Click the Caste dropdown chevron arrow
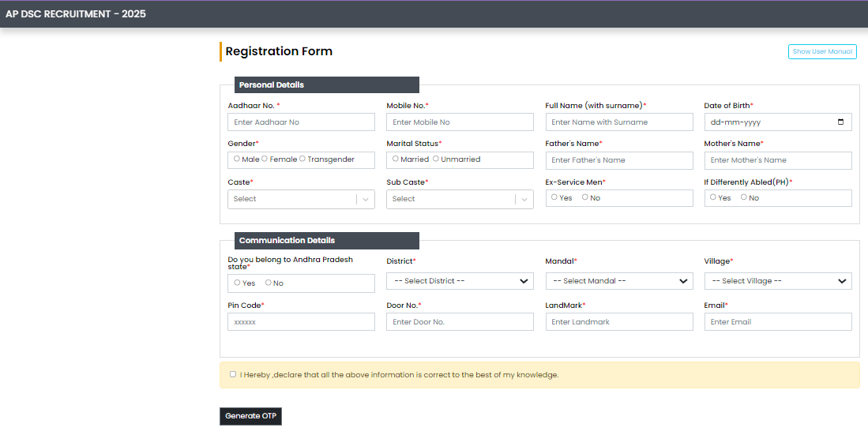Viewport: 868px width, 435px height. 365,199
